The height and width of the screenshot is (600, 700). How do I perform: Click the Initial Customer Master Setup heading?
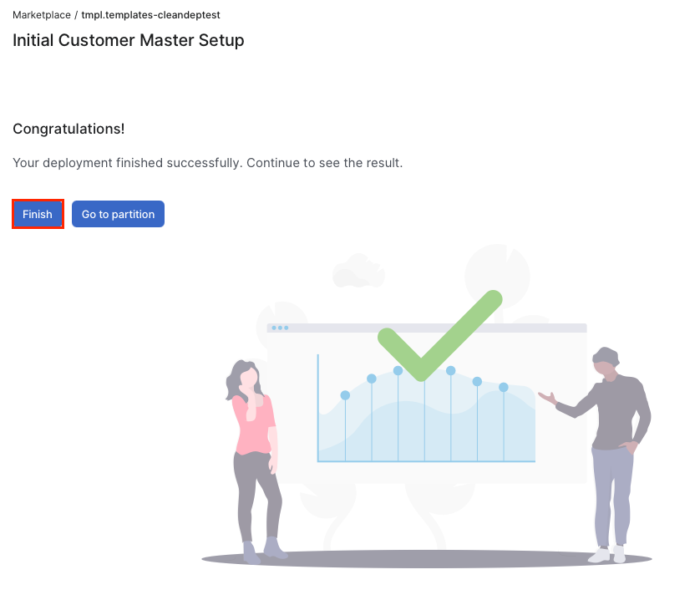click(128, 40)
